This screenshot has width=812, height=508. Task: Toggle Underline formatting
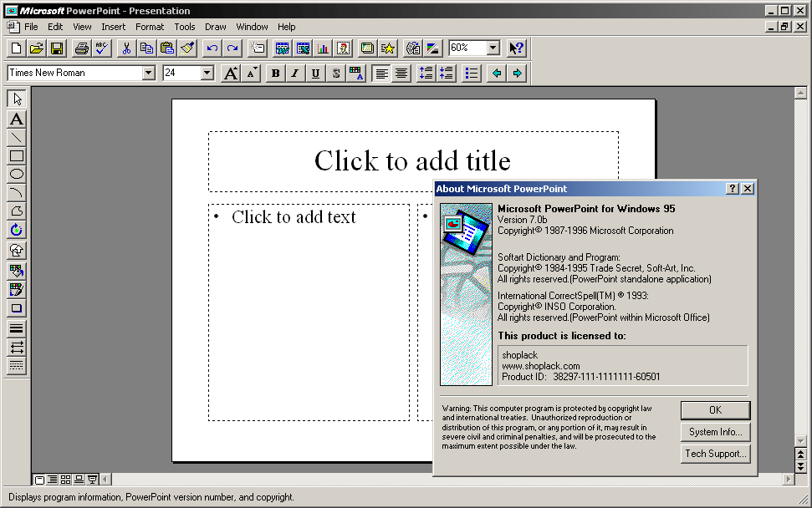(315, 73)
